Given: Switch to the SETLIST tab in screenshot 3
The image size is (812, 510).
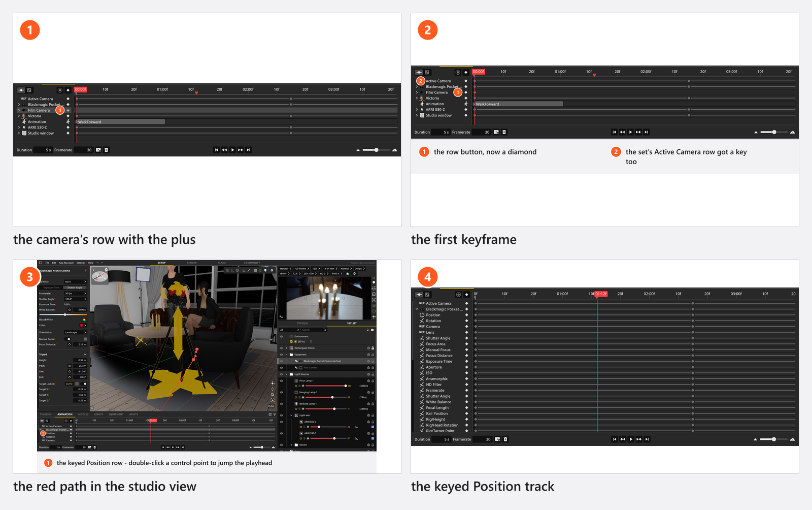Looking at the screenshot, I should coord(352,323).
